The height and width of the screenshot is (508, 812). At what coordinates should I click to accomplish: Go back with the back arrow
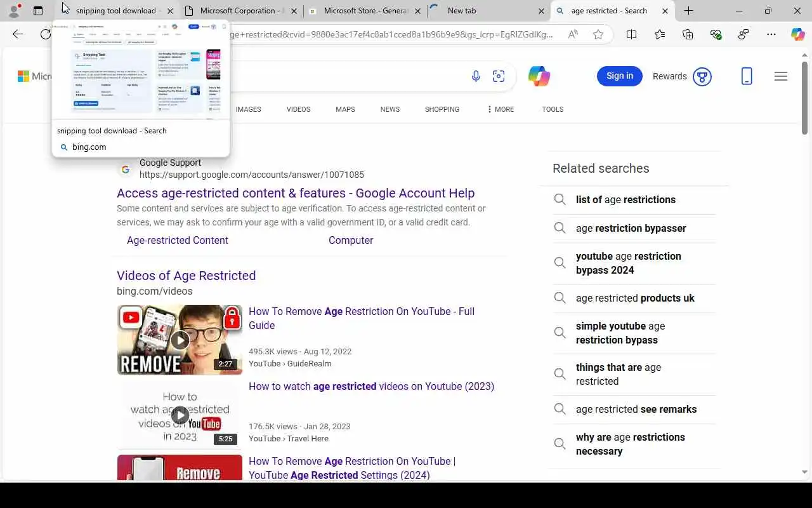(x=18, y=34)
